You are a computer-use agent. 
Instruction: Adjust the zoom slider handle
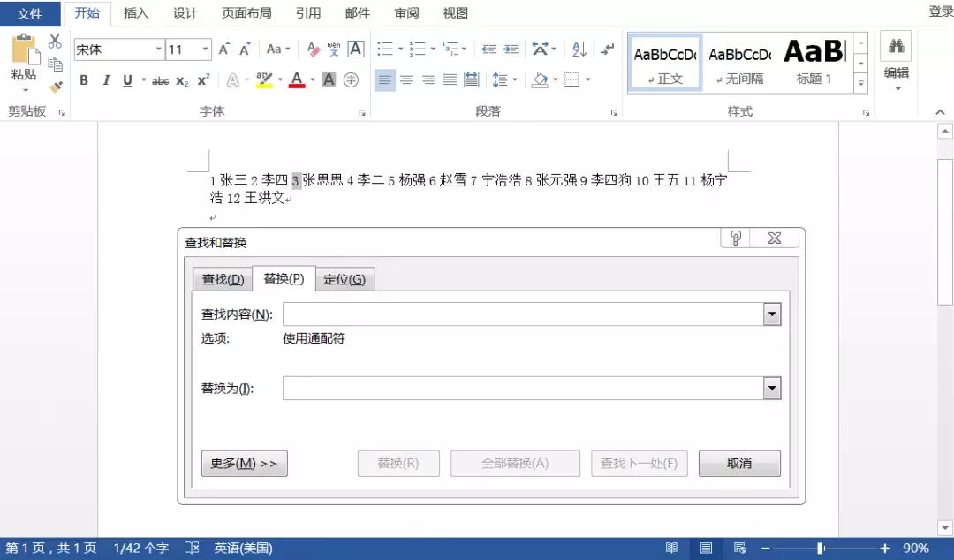click(x=820, y=549)
